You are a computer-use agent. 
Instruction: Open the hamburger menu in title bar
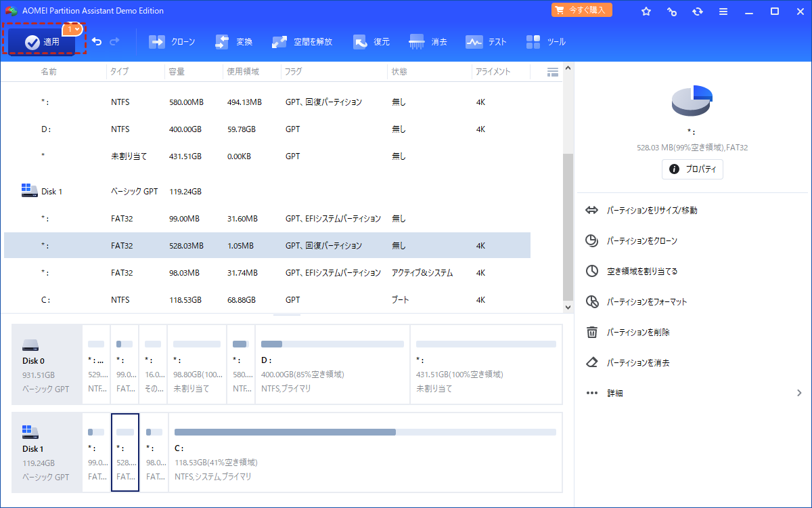tap(723, 12)
